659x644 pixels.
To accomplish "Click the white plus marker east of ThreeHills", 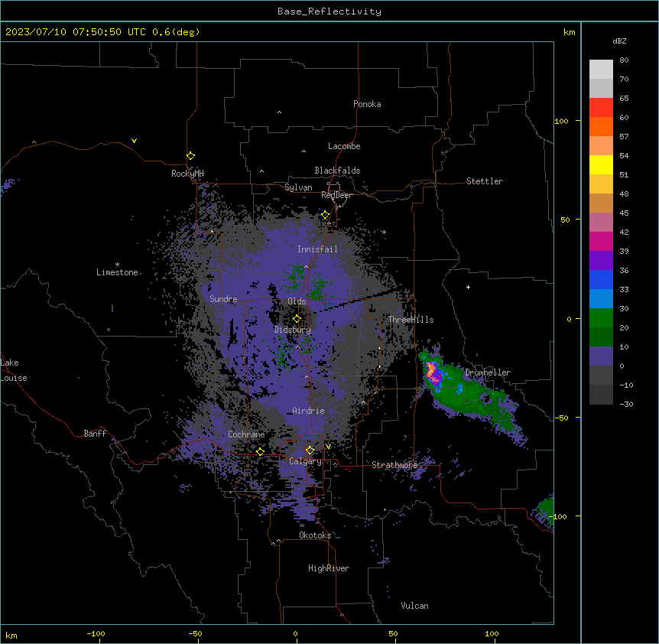I will point(468,287).
